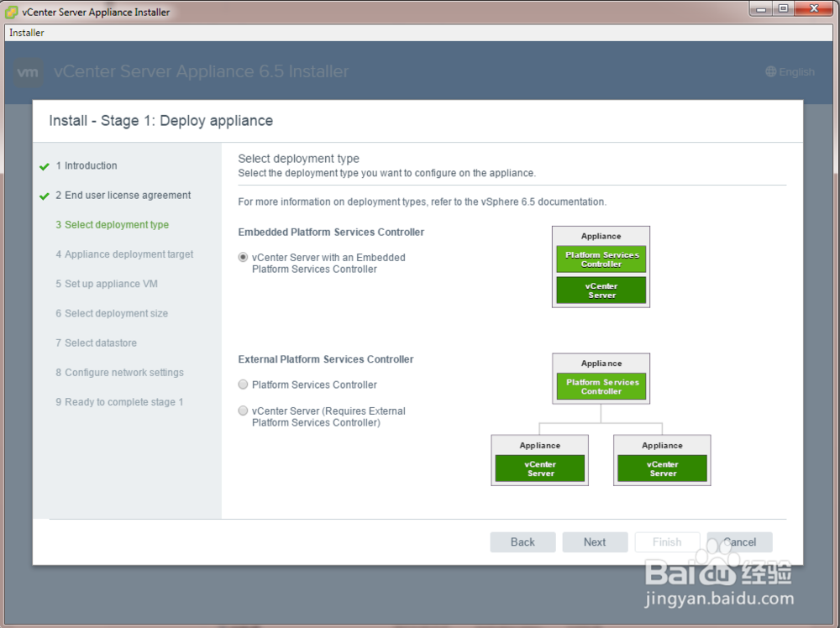This screenshot has height=628, width=840.
Task: Click the green checkmark beside Introduction
Action: click(45, 166)
